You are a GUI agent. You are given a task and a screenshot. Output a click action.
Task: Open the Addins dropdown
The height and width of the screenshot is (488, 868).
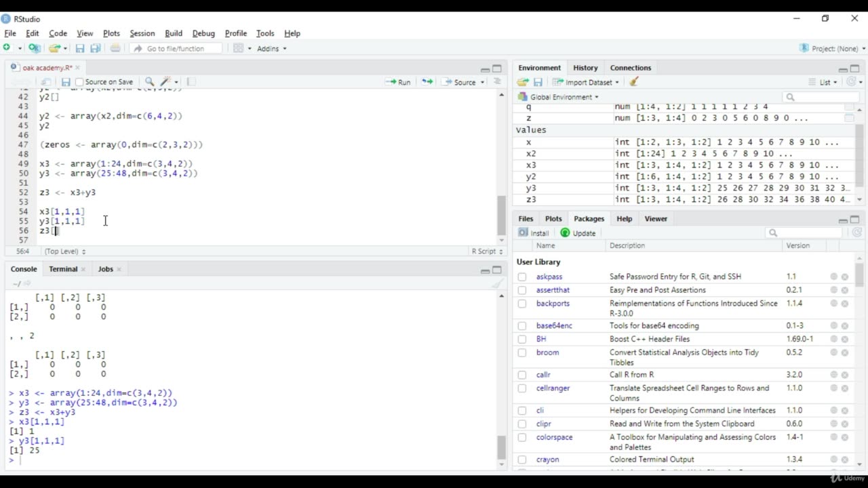pyautogui.click(x=271, y=48)
